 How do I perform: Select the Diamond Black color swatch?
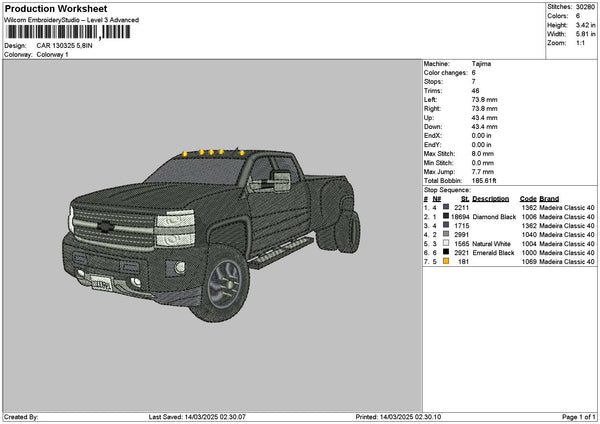446,217
